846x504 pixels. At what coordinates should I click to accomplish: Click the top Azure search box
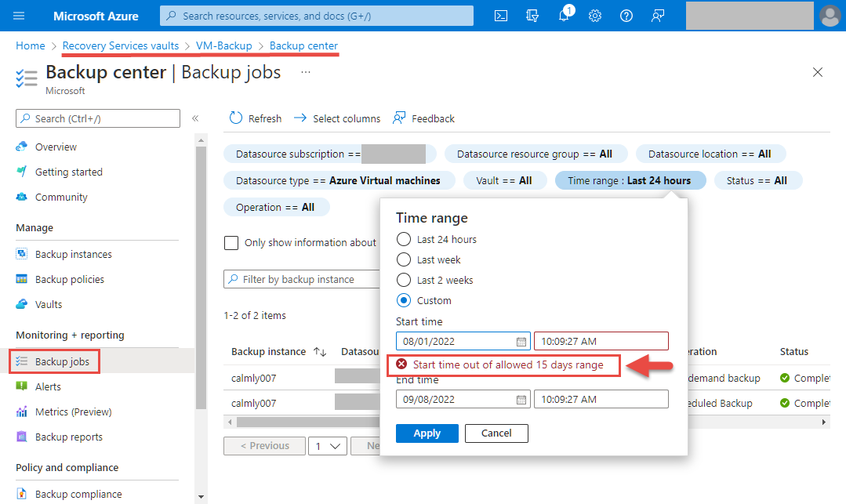pyautogui.click(x=317, y=16)
